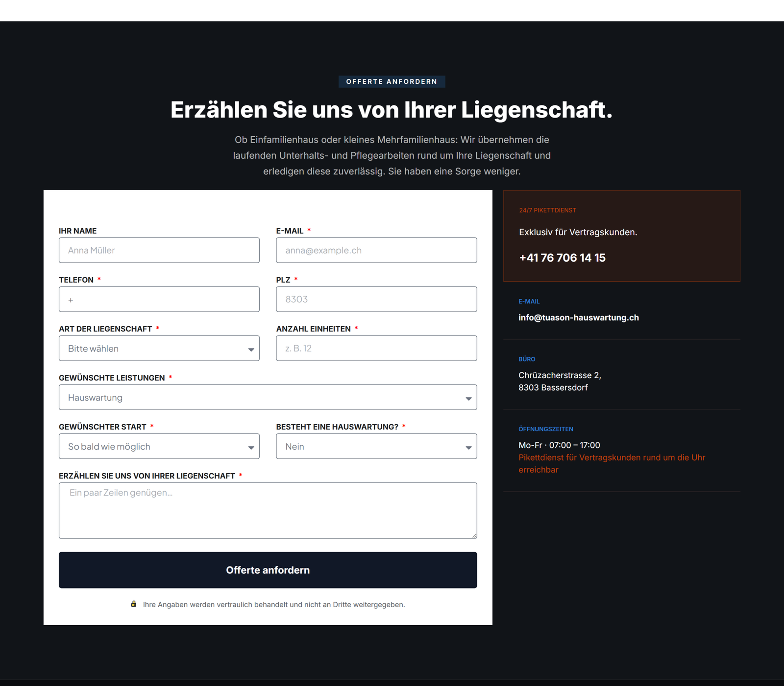Click the Anzahl Einheiten field
Viewport: 784px width, 686px height.
pos(376,348)
